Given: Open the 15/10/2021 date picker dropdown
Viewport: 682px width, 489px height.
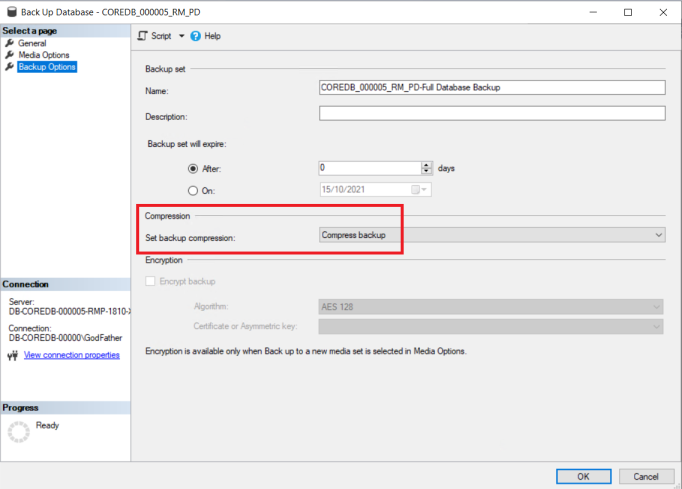Looking at the screenshot, I should pos(424,190).
